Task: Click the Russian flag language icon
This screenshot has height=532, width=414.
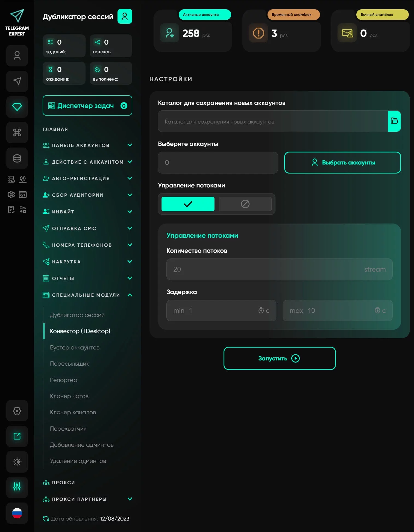Action: tap(17, 513)
